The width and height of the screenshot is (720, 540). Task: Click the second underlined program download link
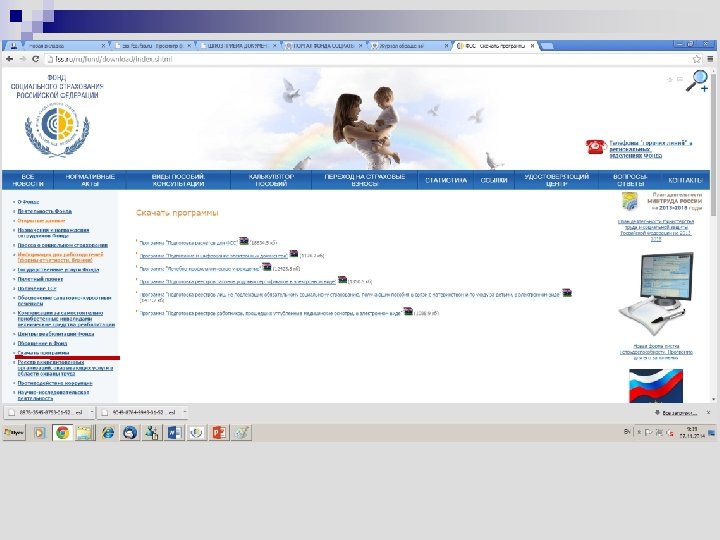214,256
